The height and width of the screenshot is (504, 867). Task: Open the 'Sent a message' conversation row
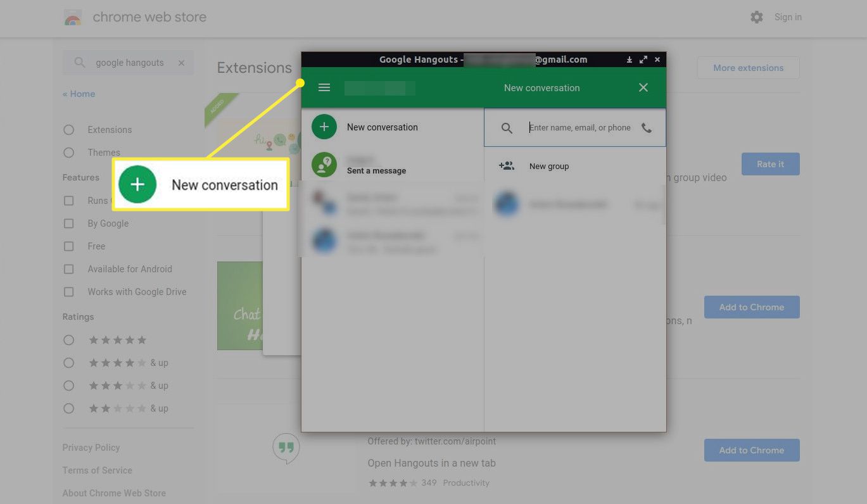(393, 165)
